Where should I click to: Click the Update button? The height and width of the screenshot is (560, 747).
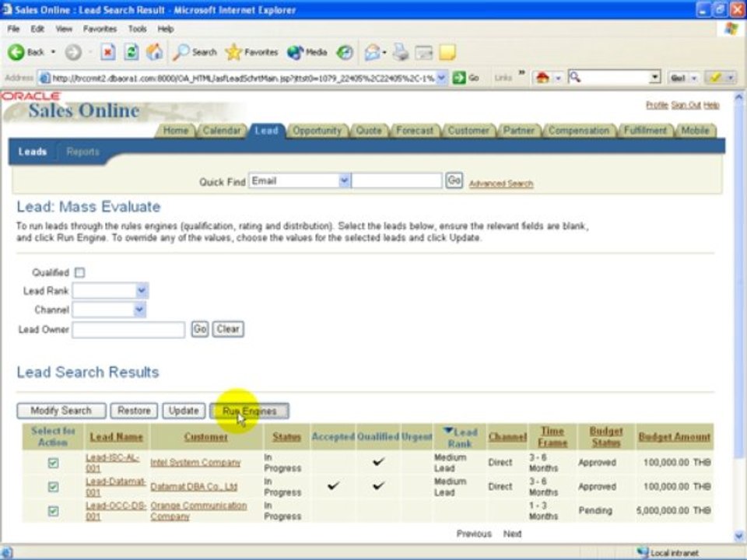click(184, 411)
